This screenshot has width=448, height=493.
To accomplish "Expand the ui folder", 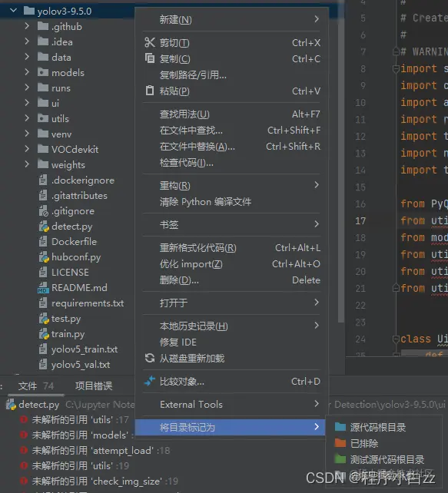I will coord(27,103).
